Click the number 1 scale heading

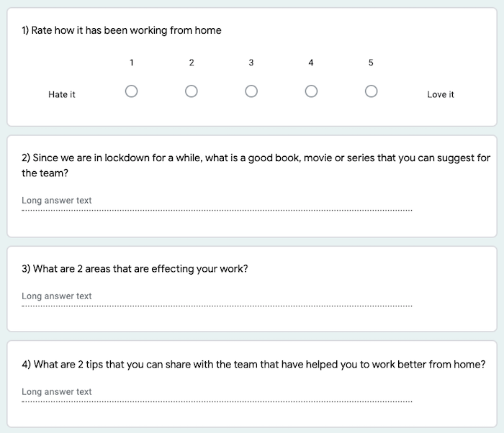pos(131,63)
